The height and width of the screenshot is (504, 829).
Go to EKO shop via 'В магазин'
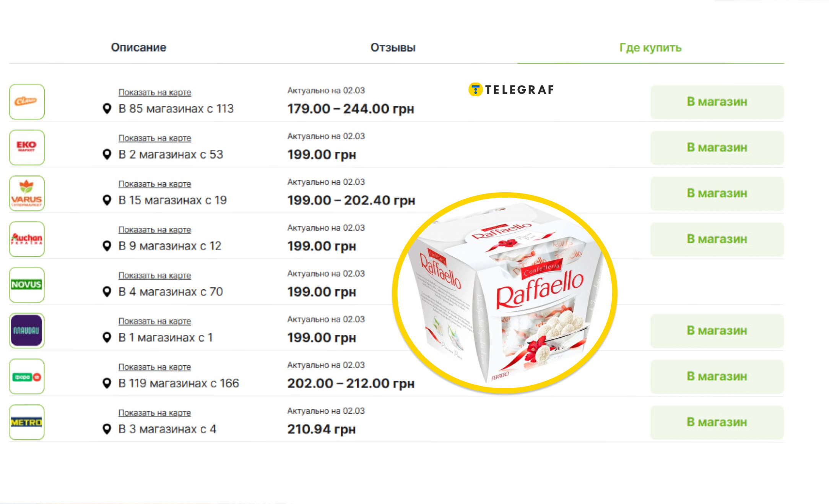click(x=717, y=147)
